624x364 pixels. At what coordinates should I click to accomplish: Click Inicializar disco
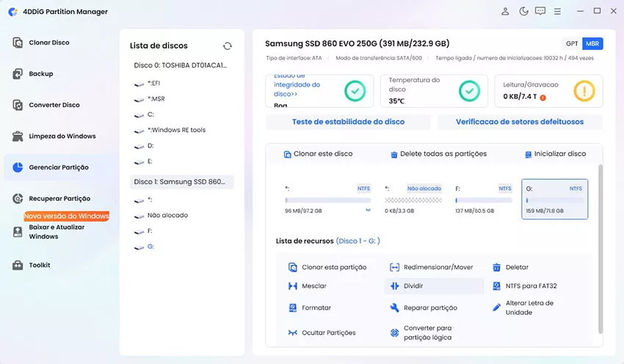tap(556, 154)
